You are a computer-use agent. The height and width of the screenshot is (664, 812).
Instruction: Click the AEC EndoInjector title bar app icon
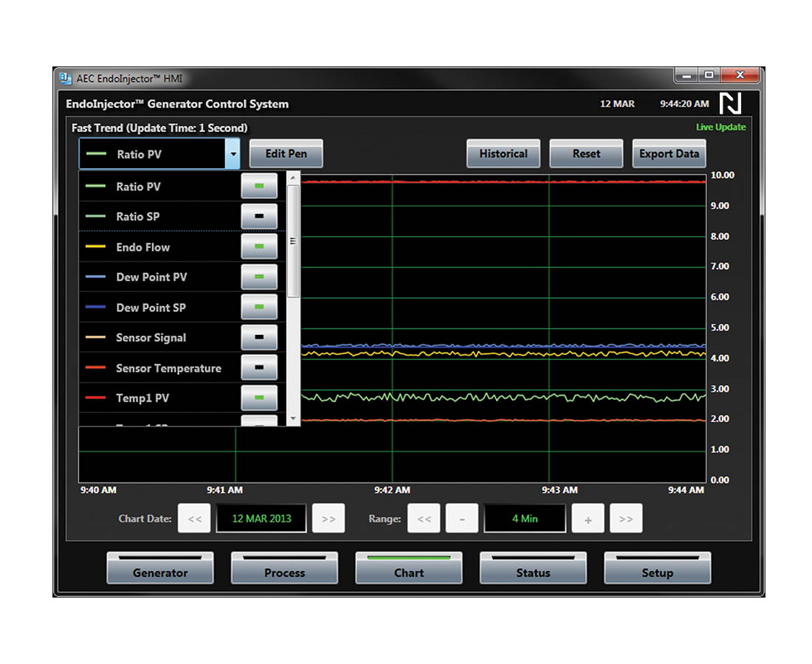tap(65, 77)
